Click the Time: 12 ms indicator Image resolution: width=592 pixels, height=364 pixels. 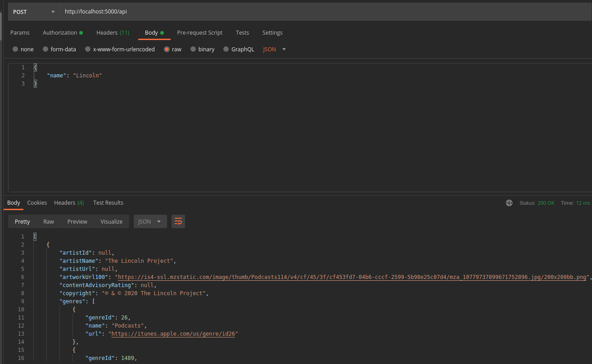tap(575, 203)
